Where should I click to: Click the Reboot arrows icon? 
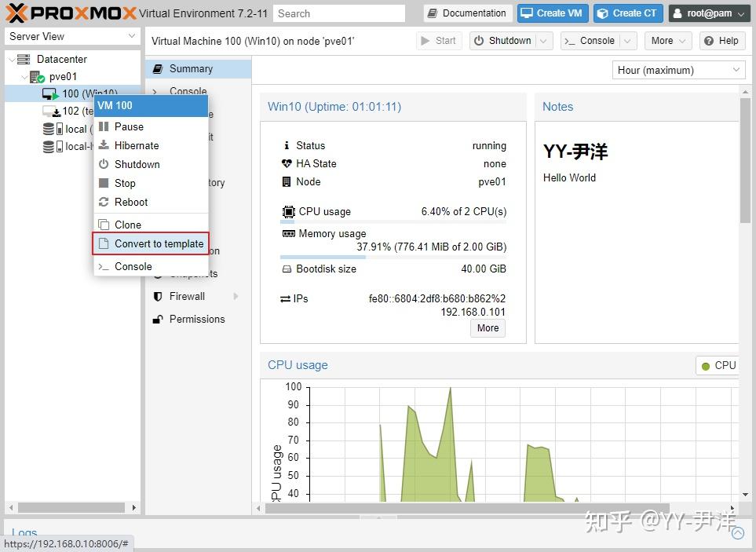click(104, 202)
